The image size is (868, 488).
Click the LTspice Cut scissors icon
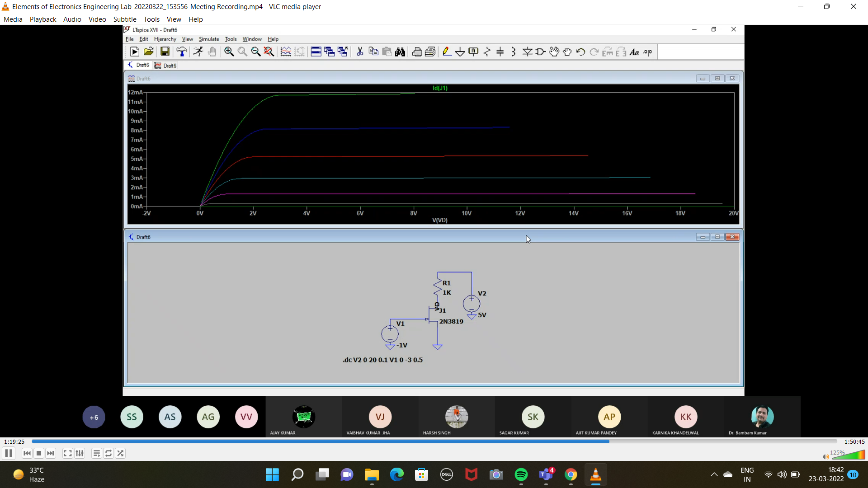tap(360, 52)
